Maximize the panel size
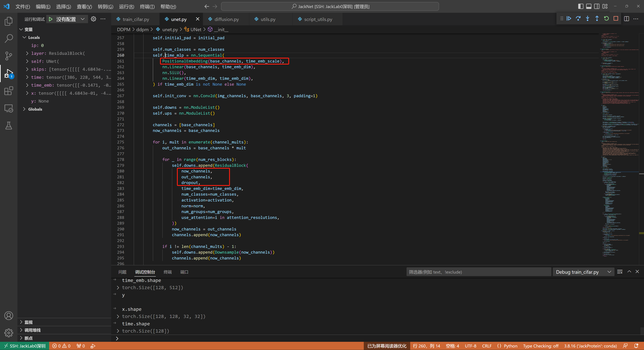 [629, 272]
